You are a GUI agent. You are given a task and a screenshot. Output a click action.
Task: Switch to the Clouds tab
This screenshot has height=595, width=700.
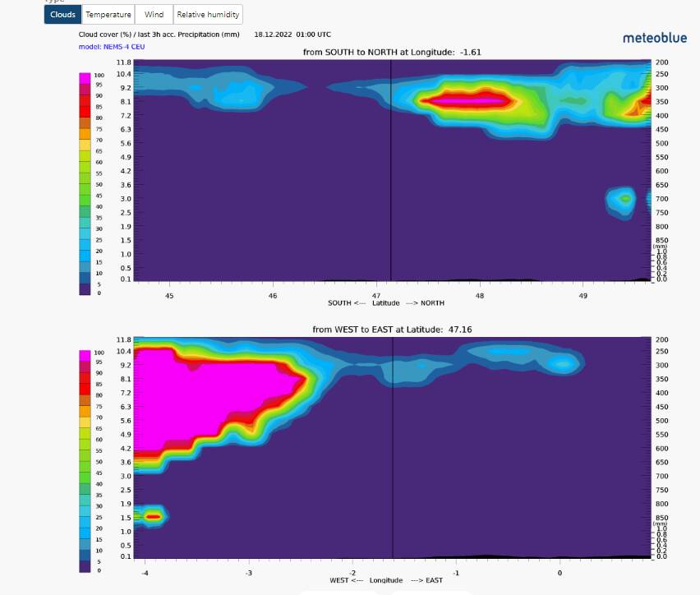click(x=62, y=14)
